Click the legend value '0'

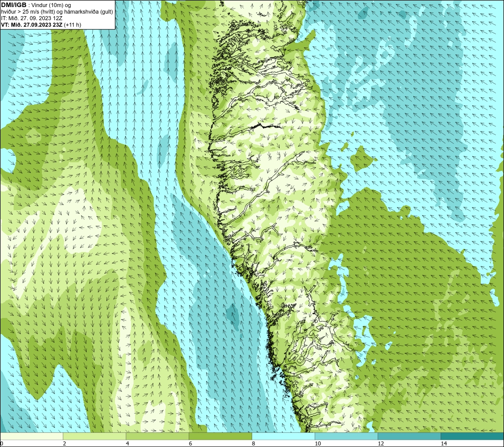pos(2,443)
